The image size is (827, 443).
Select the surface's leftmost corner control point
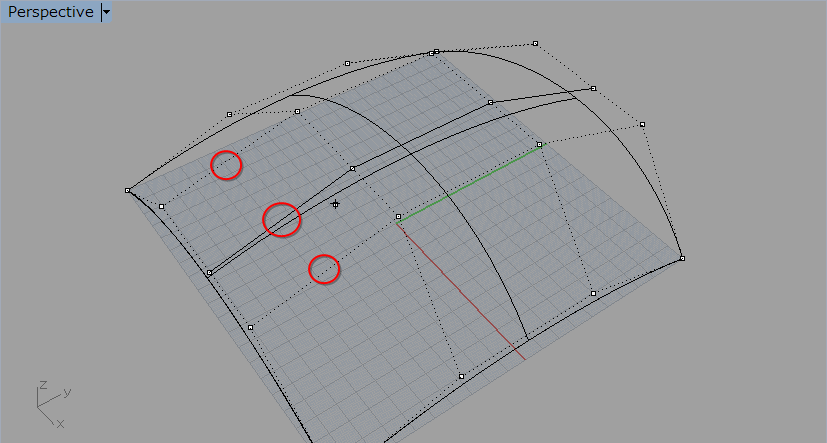[128, 190]
